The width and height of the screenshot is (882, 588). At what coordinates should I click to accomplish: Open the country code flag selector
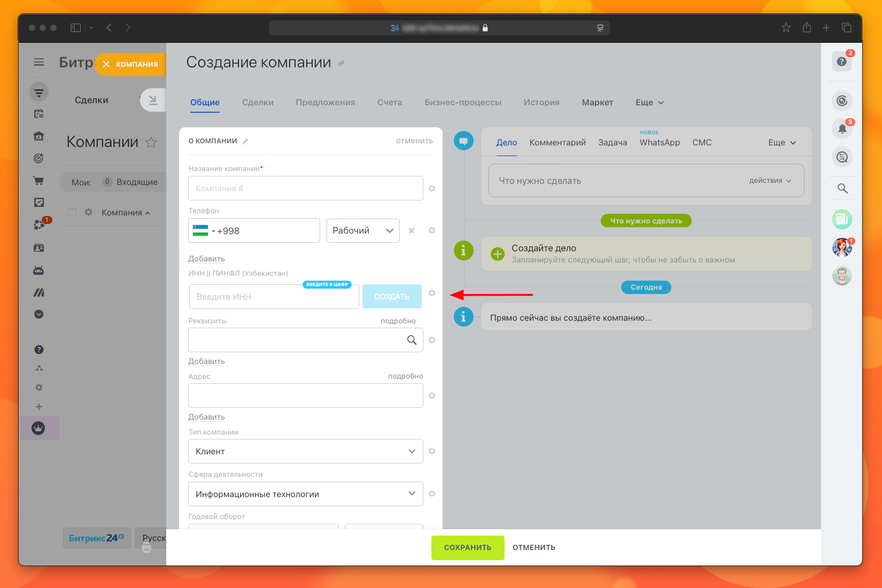204,231
